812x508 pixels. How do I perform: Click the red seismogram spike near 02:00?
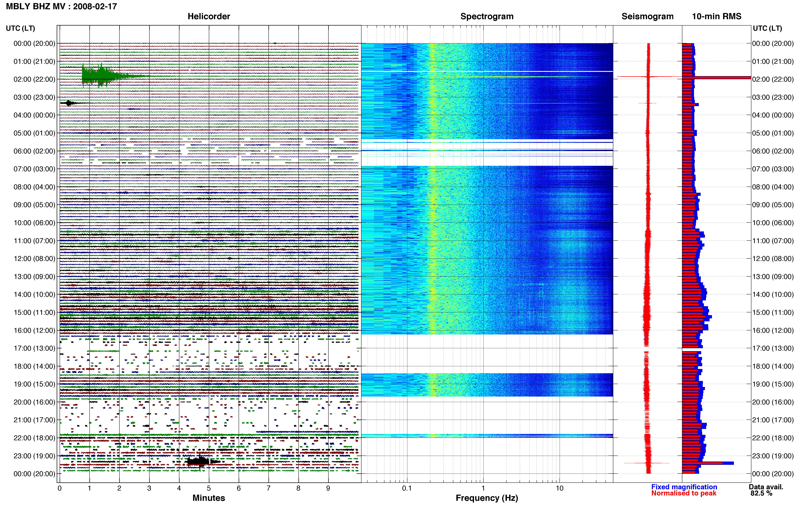(x=649, y=77)
